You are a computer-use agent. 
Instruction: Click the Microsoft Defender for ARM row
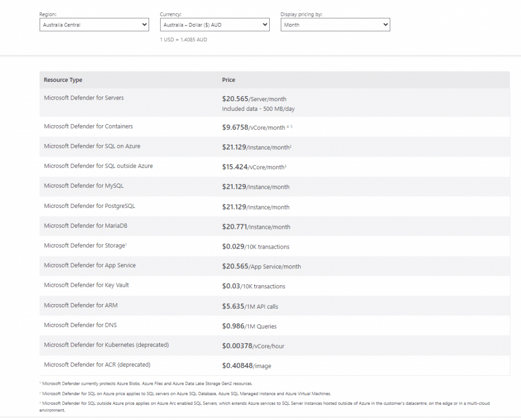click(81, 305)
